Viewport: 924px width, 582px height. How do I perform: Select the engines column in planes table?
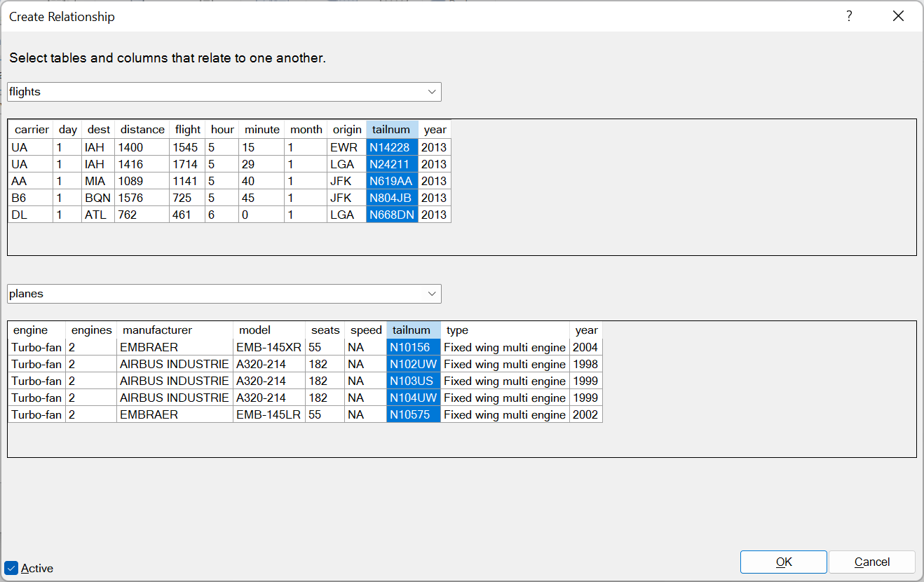(91, 330)
